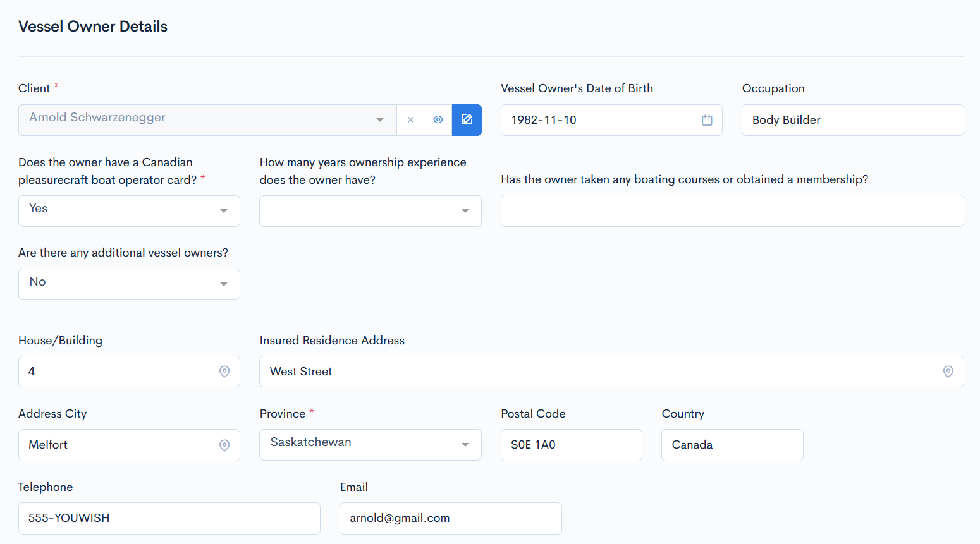Click the Insured Residence Address pin icon
980x544 pixels.
pos(948,372)
